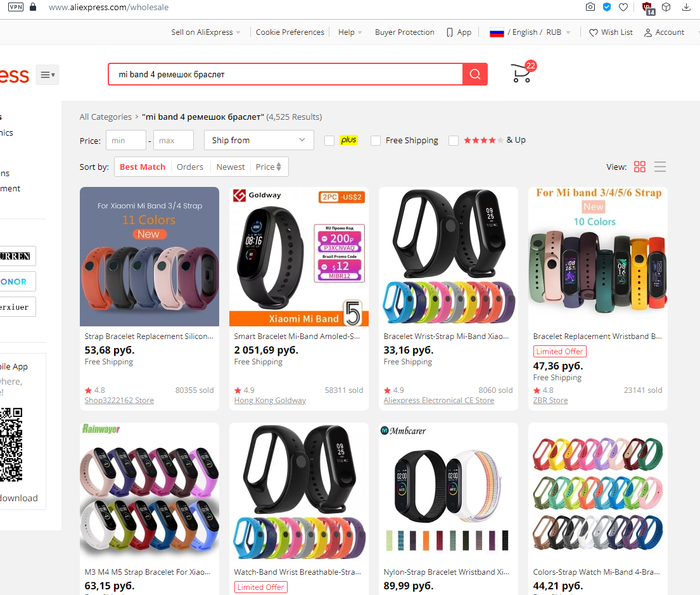This screenshot has height=595, width=700.
Task: Expand the Sell on AliExpress menu
Action: (206, 32)
